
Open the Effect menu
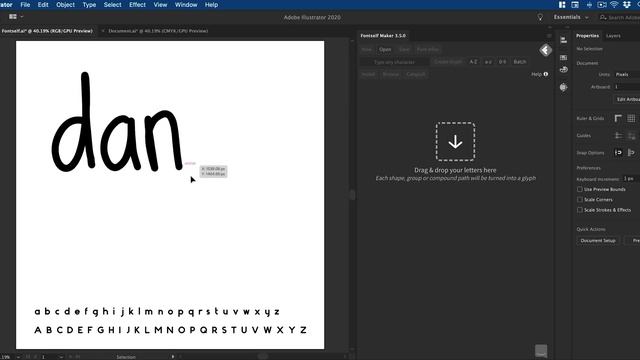pos(138,5)
